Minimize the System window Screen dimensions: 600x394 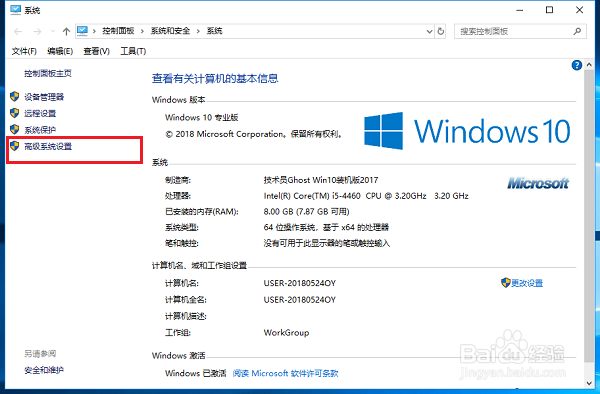click(520, 10)
